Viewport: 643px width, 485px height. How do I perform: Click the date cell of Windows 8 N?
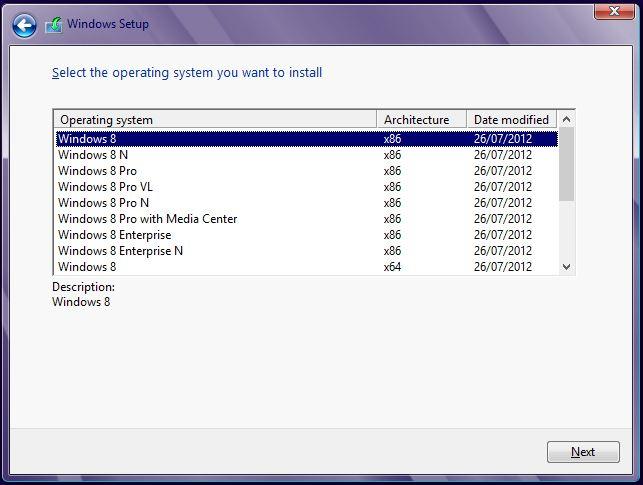[x=503, y=155]
